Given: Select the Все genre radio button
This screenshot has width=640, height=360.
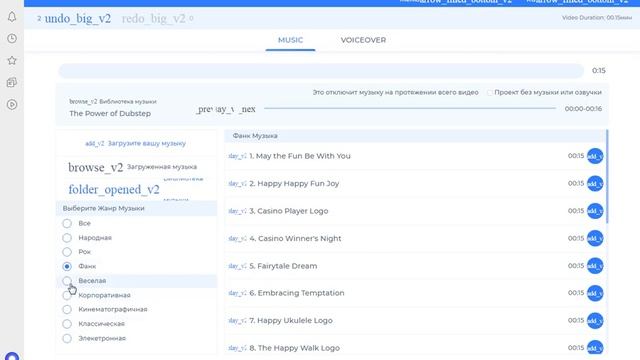Looking at the screenshot, I should click(x=67, y=224).
